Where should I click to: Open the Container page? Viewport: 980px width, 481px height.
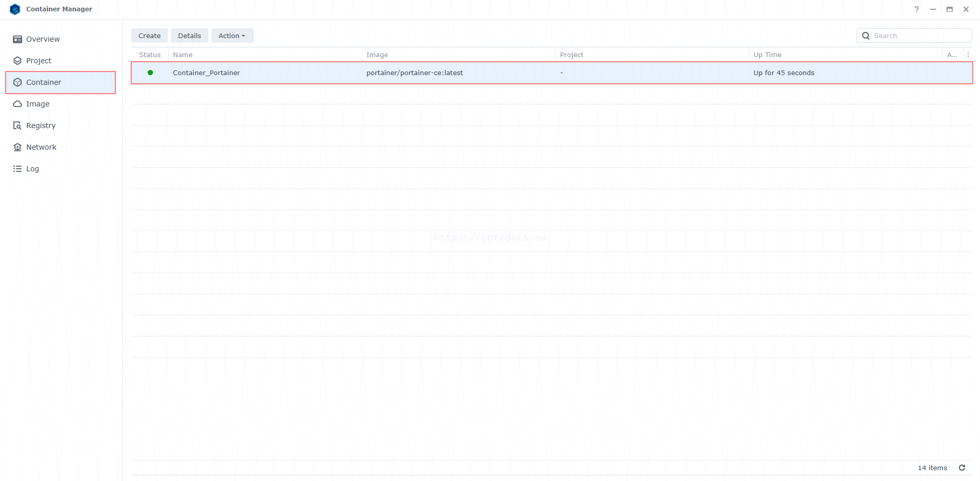coord(61,82)
